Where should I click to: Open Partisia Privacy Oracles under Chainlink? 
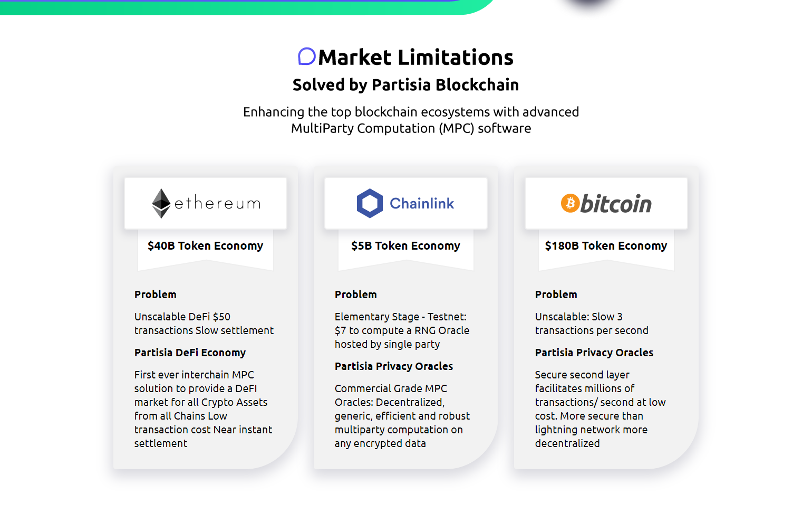[394, 366]
